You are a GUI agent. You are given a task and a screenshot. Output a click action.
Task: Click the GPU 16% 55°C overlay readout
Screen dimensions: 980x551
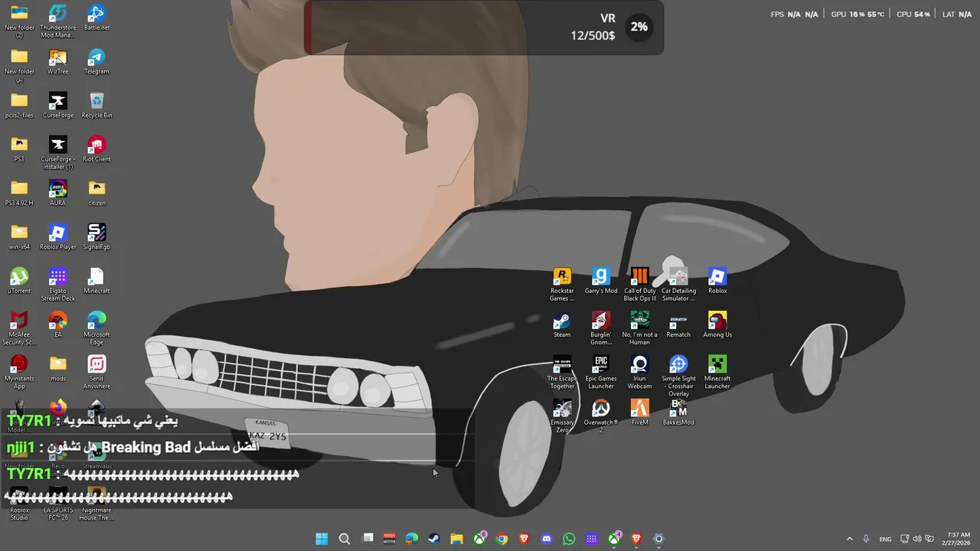tap(857, 15)
